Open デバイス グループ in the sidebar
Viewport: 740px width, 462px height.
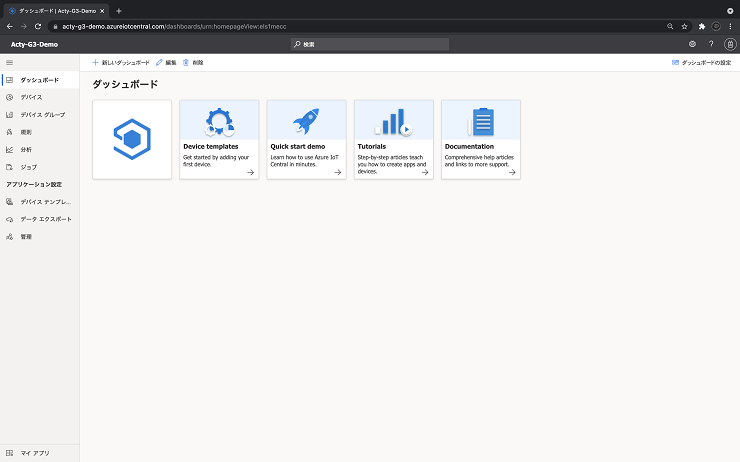click(40, 115)
